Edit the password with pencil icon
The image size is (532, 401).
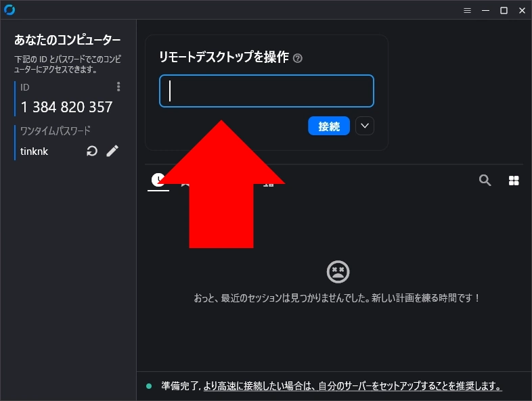(112, 151)
